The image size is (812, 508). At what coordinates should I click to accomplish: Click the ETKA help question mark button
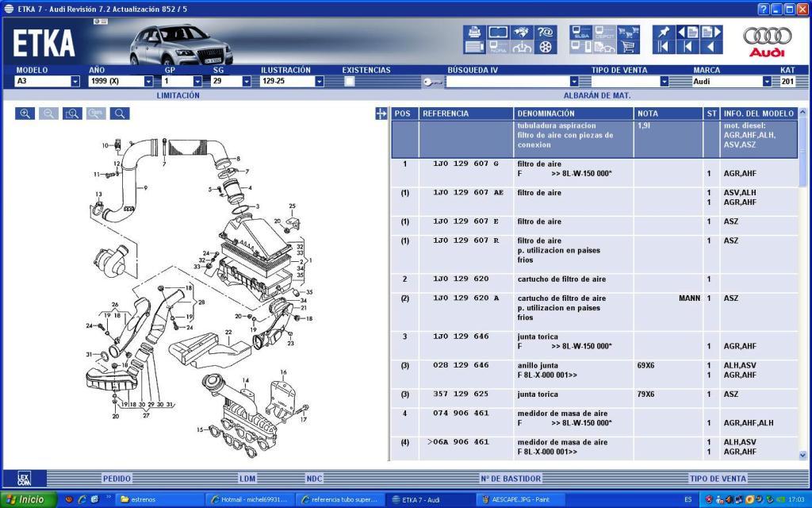pyautogui.click(x=763, y=9)
